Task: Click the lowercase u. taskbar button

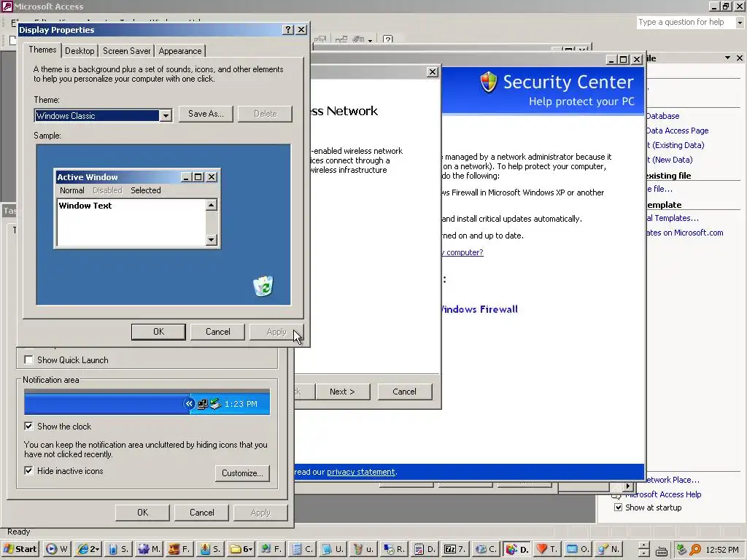Action: click(x=363, y=549)
